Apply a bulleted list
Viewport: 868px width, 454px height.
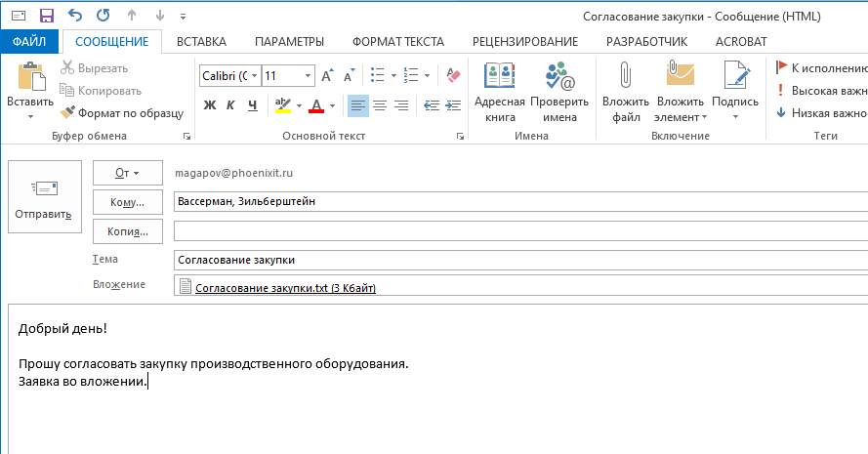click(x=378, y=75)
